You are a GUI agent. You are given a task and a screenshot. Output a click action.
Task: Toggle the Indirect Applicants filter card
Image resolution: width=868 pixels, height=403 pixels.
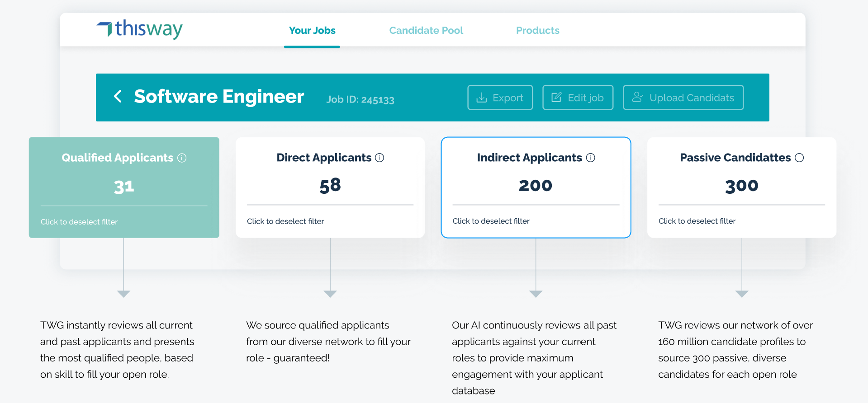pyautogui.click(x=536, y=187)
